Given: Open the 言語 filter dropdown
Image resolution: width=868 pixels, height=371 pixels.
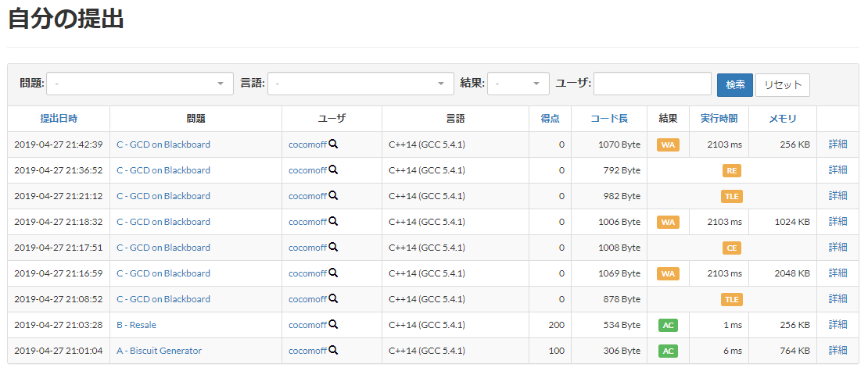Looking at the screenshot, I should coord(360,84).
